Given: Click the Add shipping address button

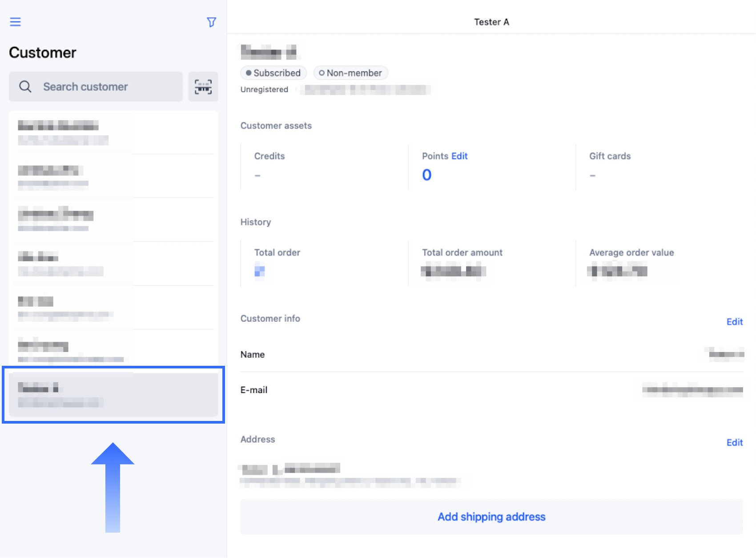Looking at the screenshot, I should point(491,517).
